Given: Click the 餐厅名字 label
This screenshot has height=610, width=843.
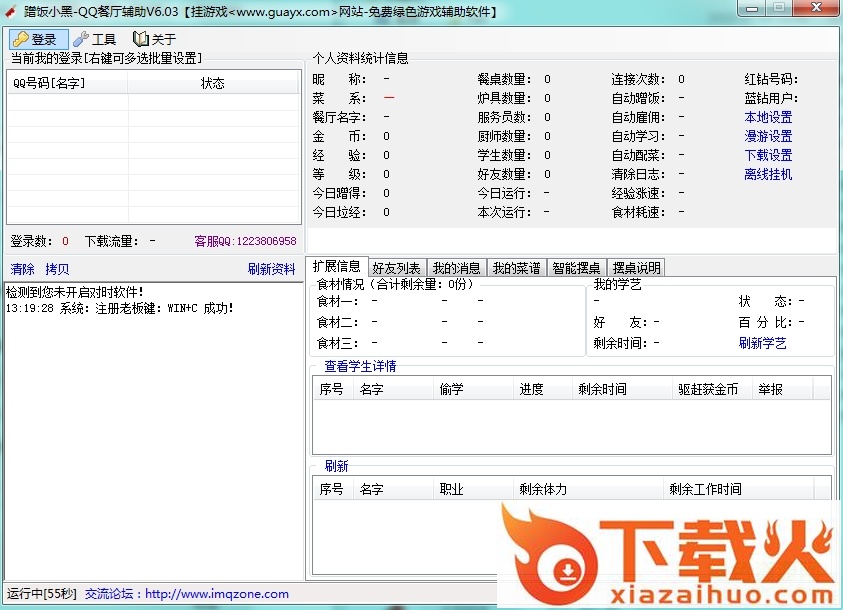Looking at the screenshot, I should coord(340,117).
